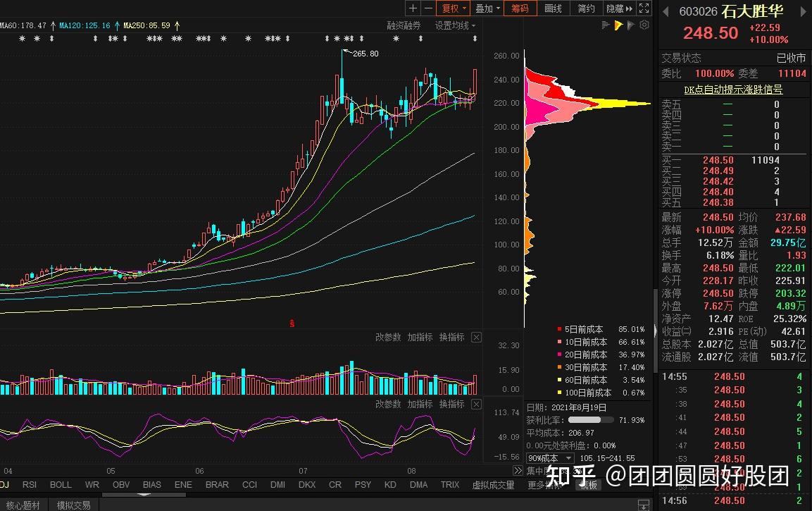This screenshot has height=511, width=812.
Task: Click 改参数 on the KDJ panel
Action: [388, 405]
